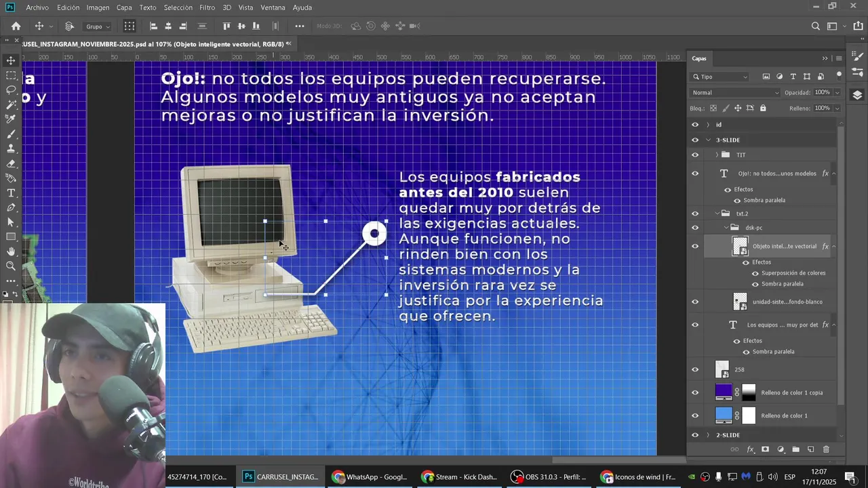Hide the Relleno de color 1 copia layer
Image resolution: width=868 pixels, height=488 pixels.
[x=694, y=392]
